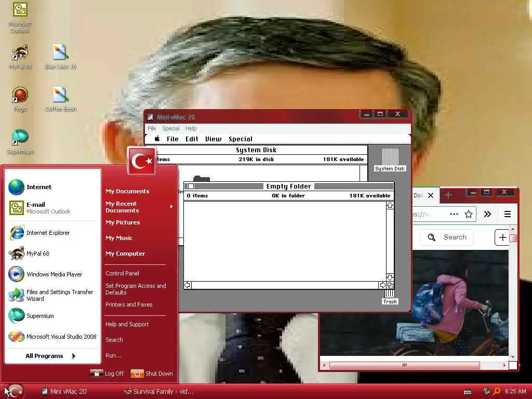Click the cyclist photo on the web page
This screenshot has width=532, height=399.
pyautogui.click(x=461, y=303)
